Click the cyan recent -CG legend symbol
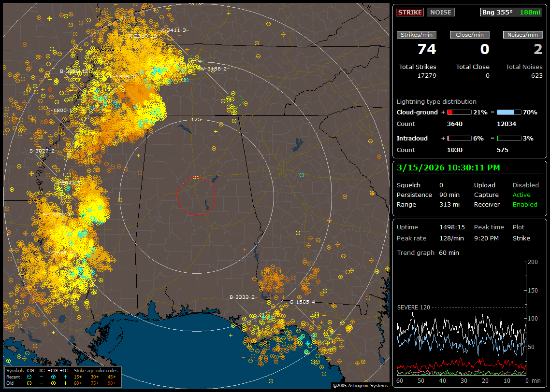The height and width of the screenshot is (392, 550). pyautogui.click(x=29, y=376)
